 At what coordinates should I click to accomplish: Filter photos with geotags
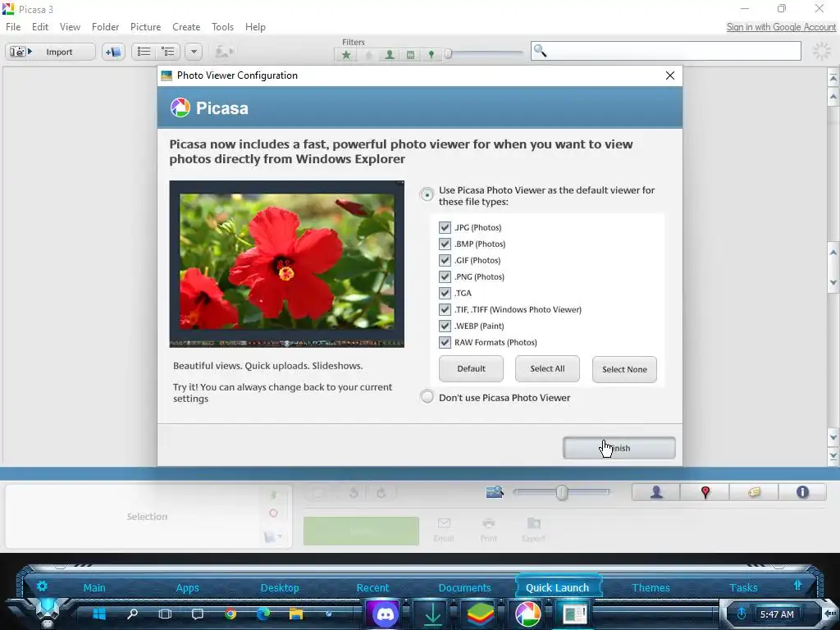(x=431, y=55)
